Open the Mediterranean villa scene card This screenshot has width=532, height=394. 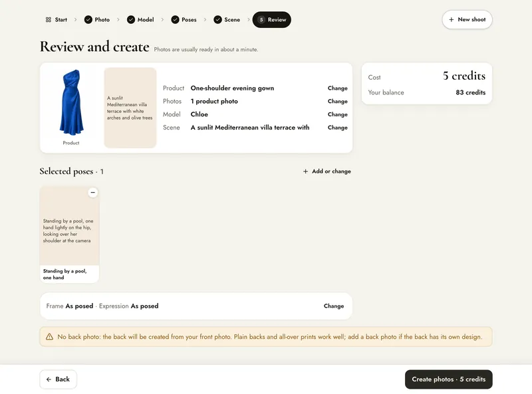pyautogui.click(x=130, y=108)
